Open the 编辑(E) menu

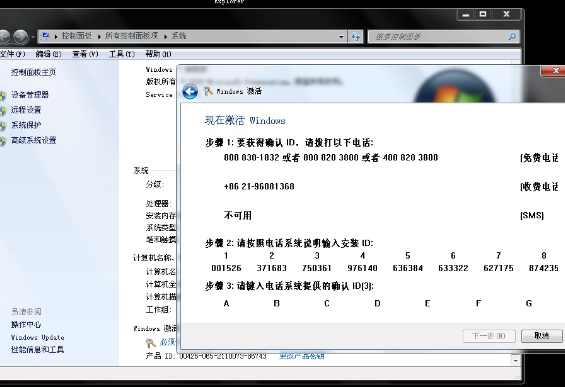tap(48, 54)
